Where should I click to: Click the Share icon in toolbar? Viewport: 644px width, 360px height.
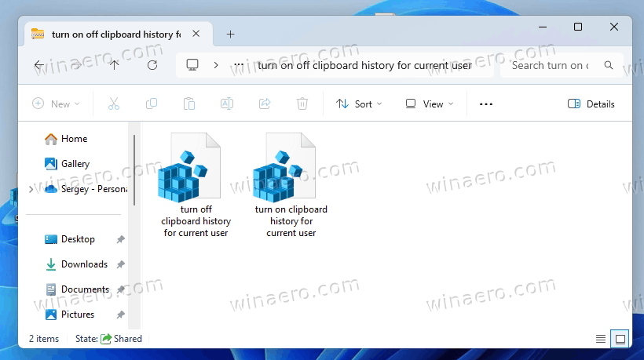(265, 104)
